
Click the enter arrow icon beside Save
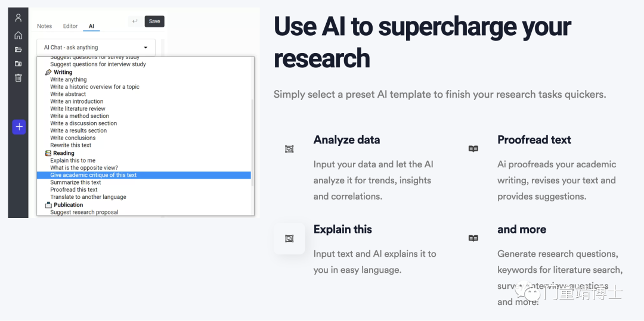135,21
